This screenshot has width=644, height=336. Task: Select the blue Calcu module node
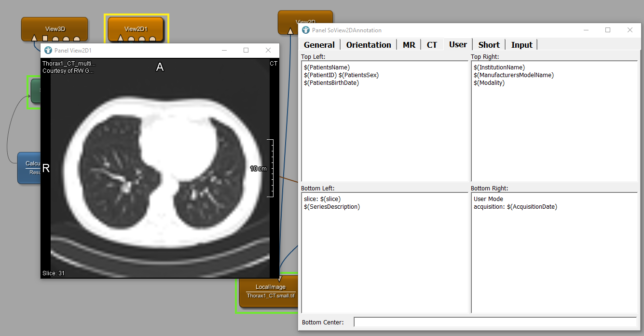(29, 168)
